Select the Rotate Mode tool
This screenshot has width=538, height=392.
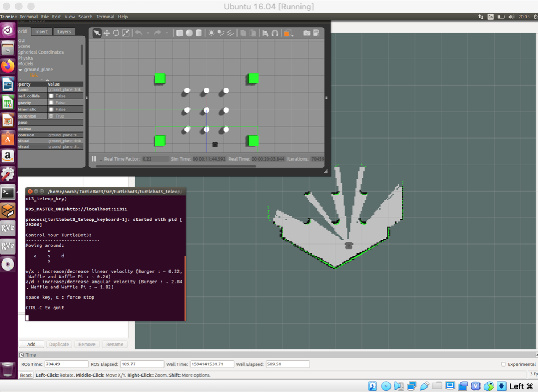pyautogui.click(x=115, y=33)
